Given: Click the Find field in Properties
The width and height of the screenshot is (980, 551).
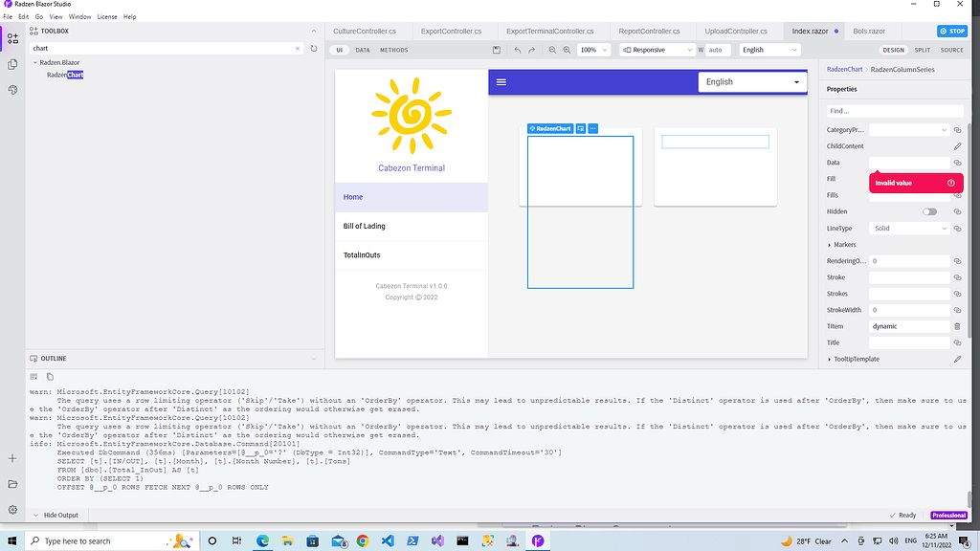Looking at the screenshot, I should (x=893, y=110).
